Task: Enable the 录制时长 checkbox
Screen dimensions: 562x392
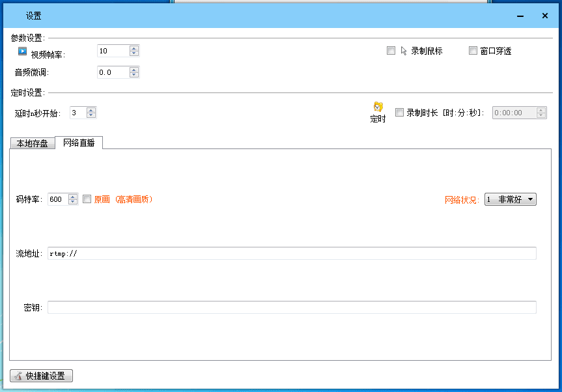Action: coord(400,112)
